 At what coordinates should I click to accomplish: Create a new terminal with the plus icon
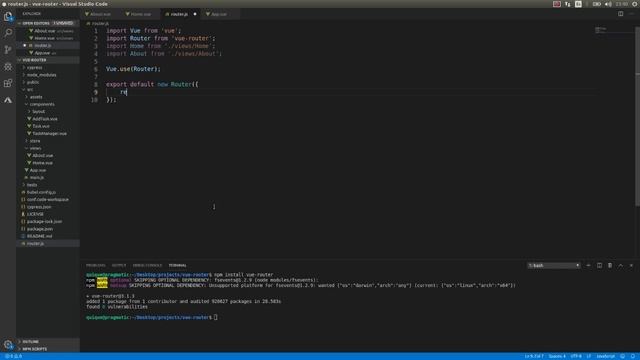[588, 265]
